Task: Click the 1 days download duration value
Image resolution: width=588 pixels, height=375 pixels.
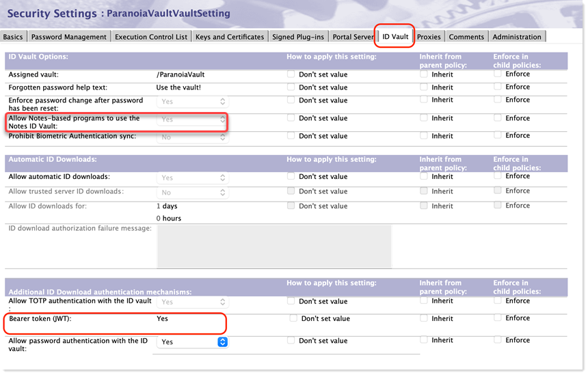Action: point(167,206)
